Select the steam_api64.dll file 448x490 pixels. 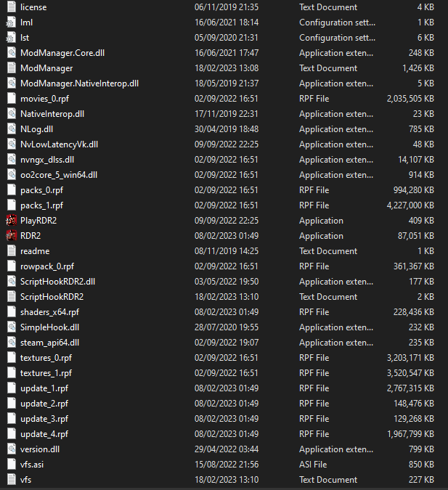click(49, 343)
